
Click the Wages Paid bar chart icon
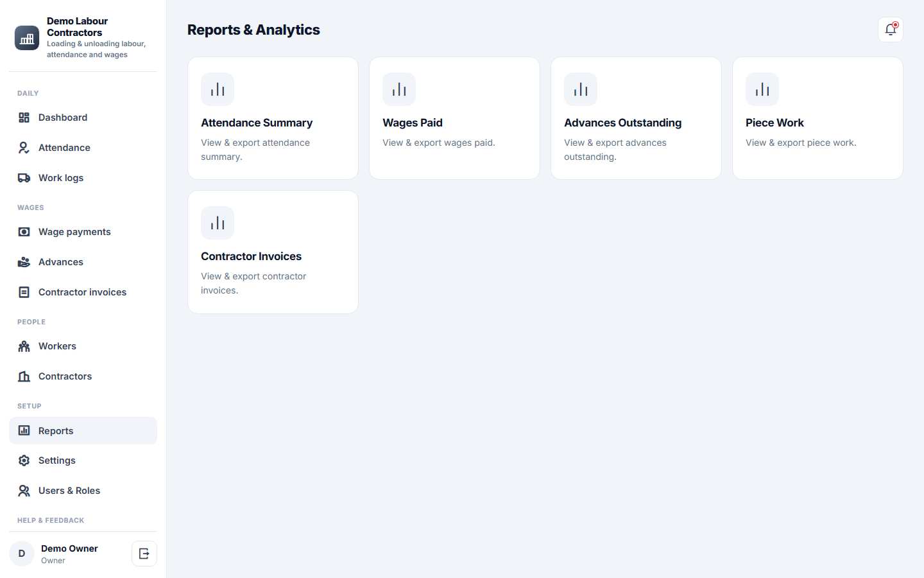[399, 89]
